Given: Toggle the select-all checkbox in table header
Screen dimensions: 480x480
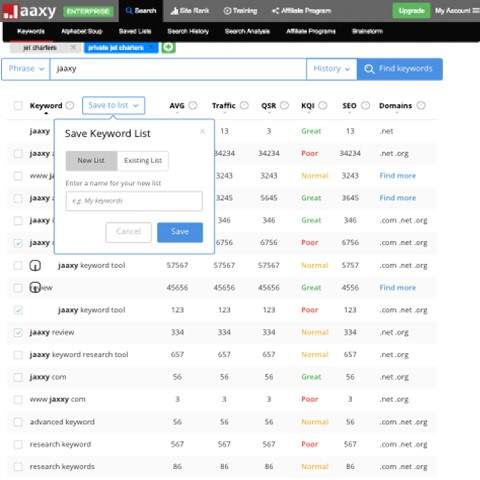Looking at the screenshot, I should point(18,106).
